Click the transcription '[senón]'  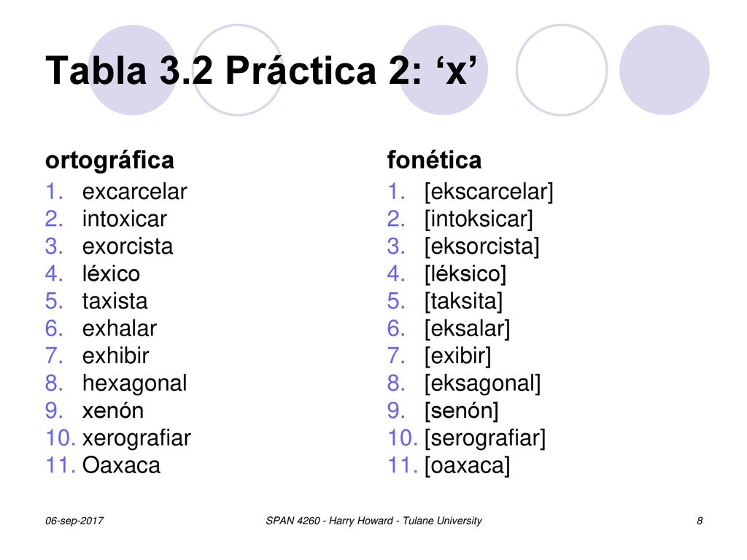(462, 411)
